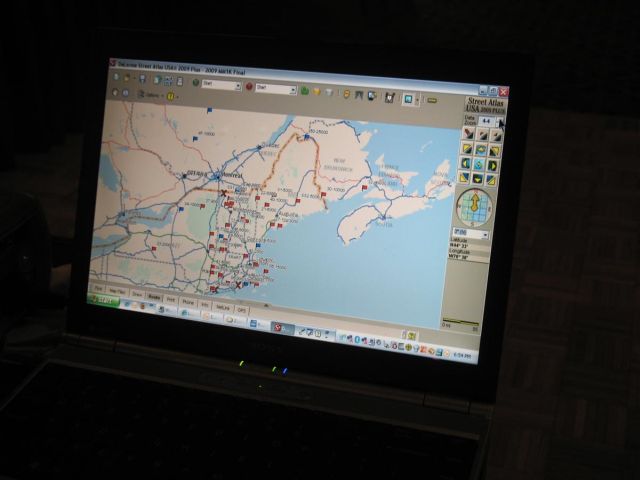The width and height of the screenshot is (640, 480).
Task: Click the teal map display toolbar icon
Action: [x=408, y=99]
